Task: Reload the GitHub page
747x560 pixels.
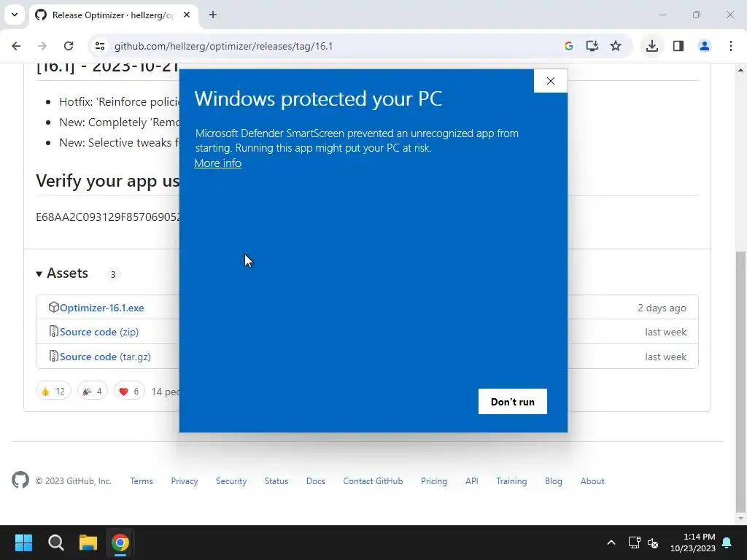Action: coord(69,46)
